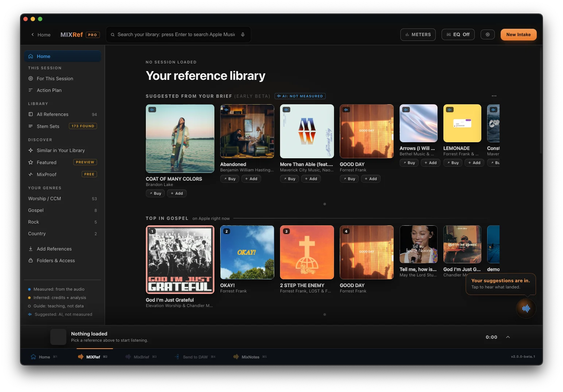The height and width of the screenshot is (392, 563).
Task: Click the PRO badge next to MIXRef
Action: (93, 35)
